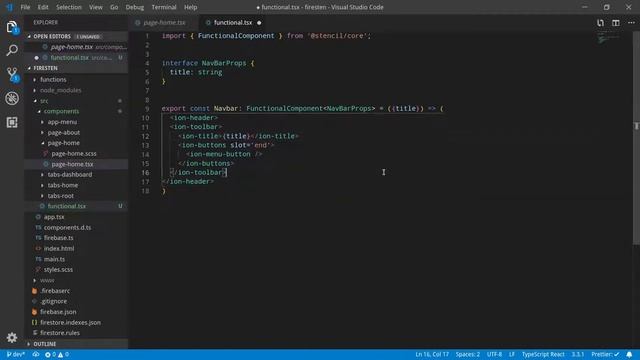
Task: Open firestore.indexes.json file
Action: 70,322
